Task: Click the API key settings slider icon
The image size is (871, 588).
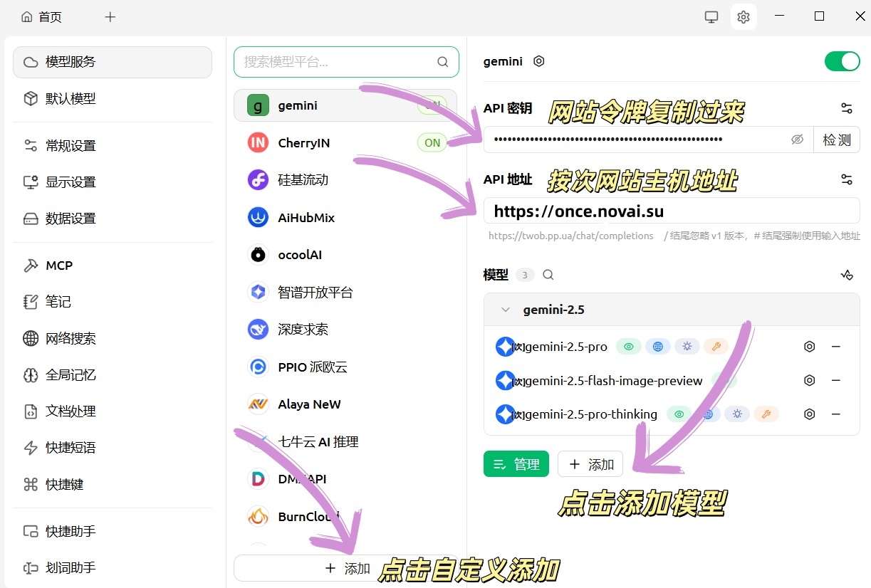Action: point(846,108)
